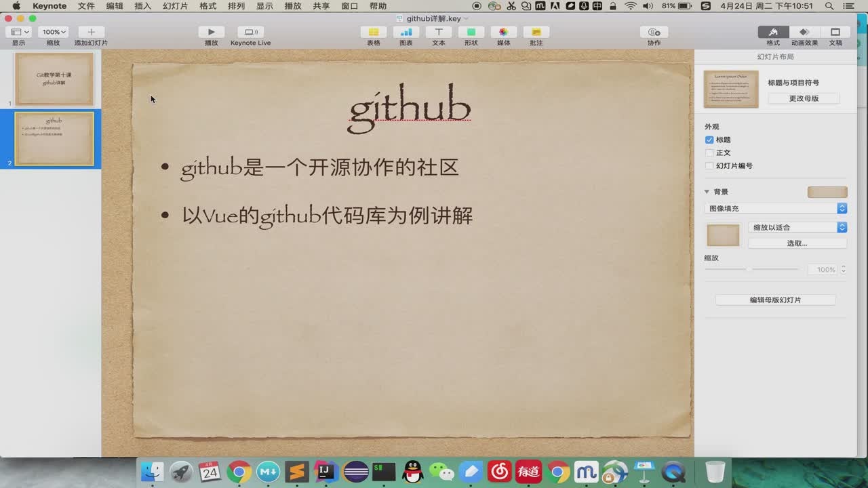
Task: Open Launchpad rocket icon in Dock
Action: click(x=181, y=472)
